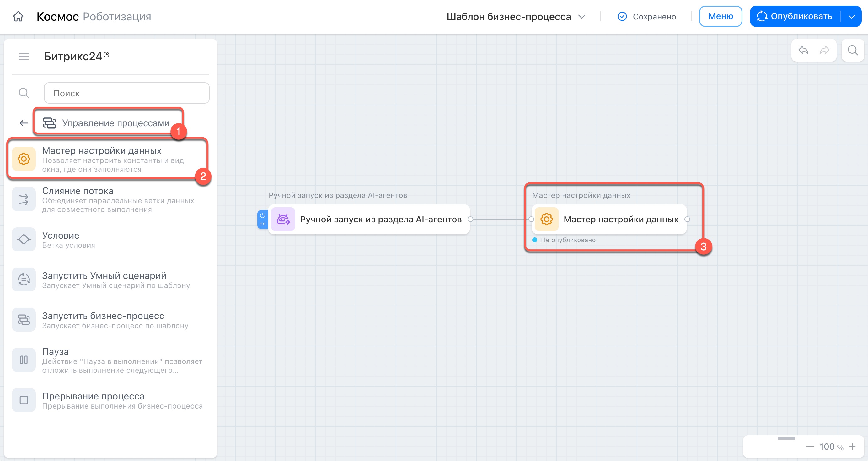The height and width of the screenshot is (461, 868).
Task: Click zoom in plus control
Action: click(852, 447)
